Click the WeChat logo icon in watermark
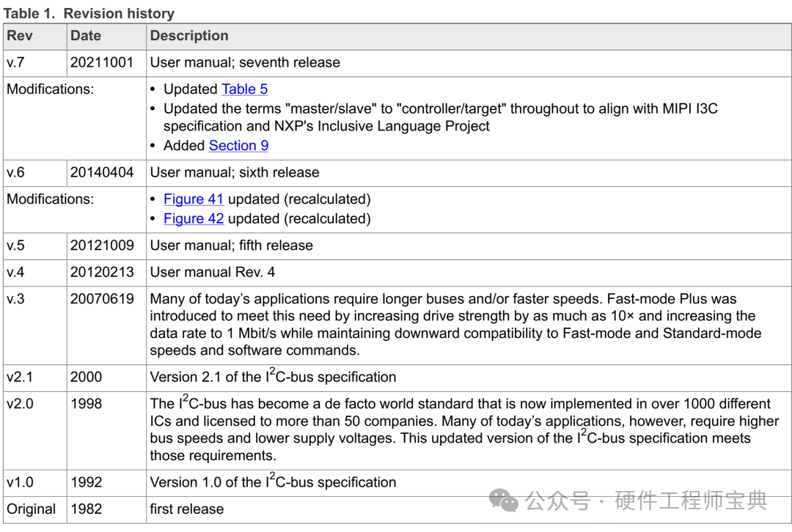Image resolution: width=792 pixels, height=532 pixels. (503, 500)
